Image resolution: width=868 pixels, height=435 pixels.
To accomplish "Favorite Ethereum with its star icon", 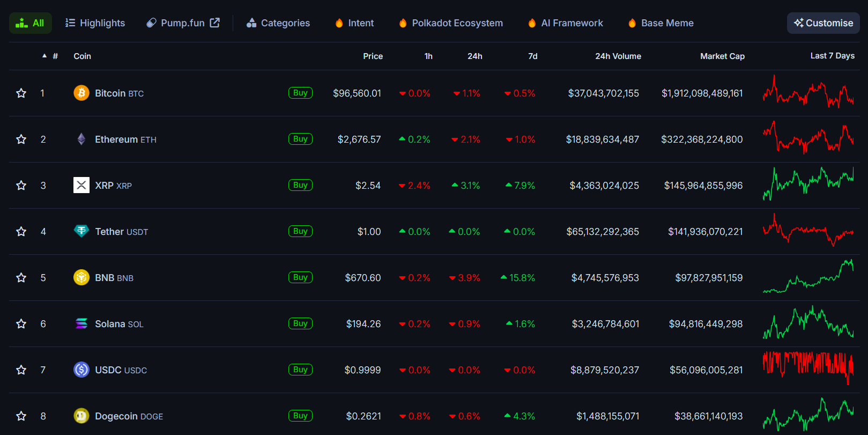I will click(x=21, y=139).
